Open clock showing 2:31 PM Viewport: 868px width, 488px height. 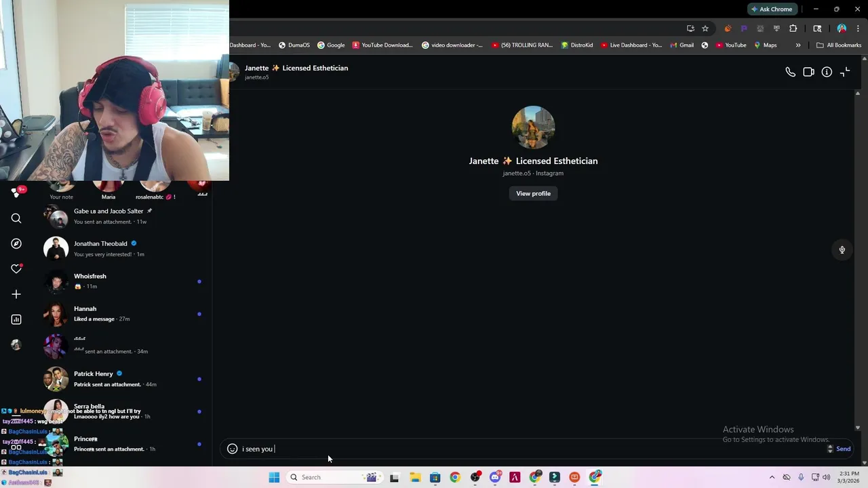849,477
